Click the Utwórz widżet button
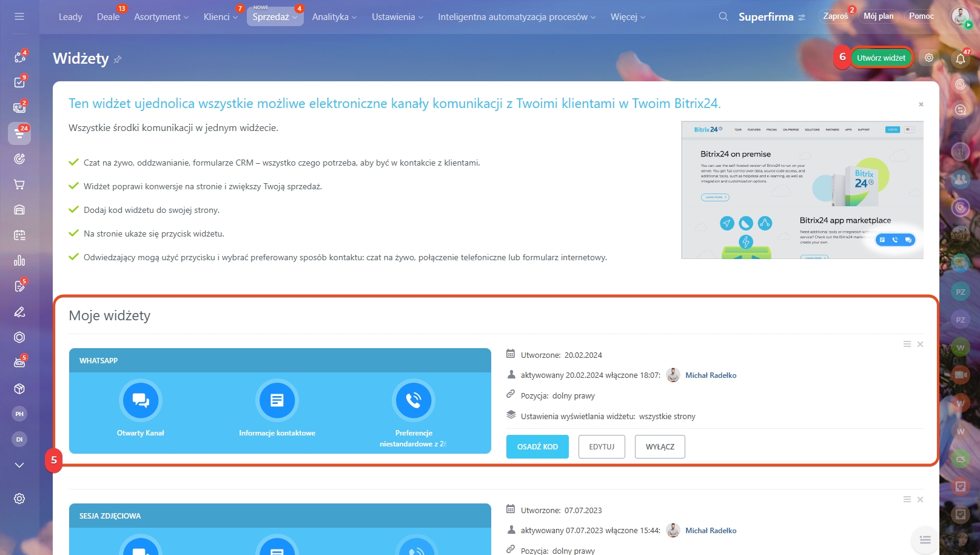 881,58
